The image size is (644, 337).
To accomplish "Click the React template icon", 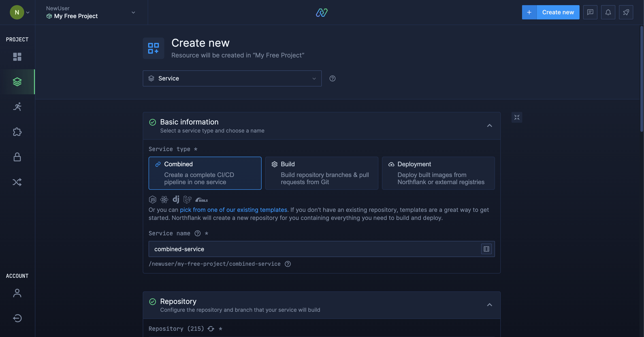I will 164,200.
